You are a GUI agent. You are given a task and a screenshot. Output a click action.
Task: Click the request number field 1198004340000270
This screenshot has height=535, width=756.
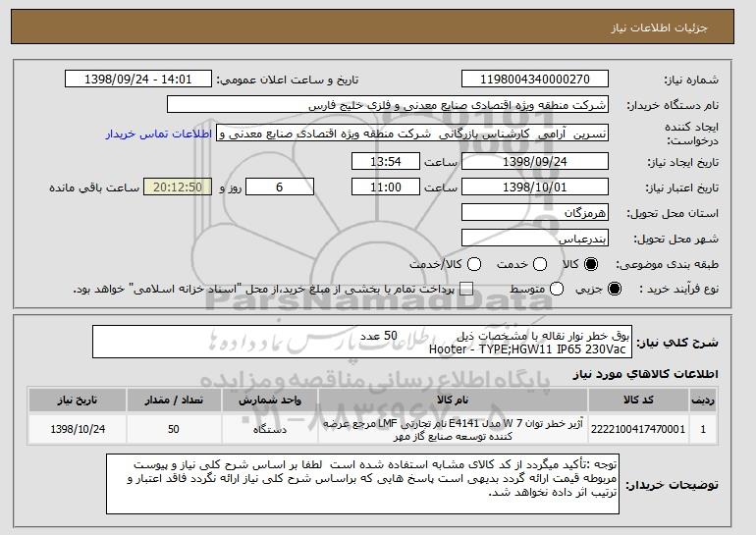(535, 80)
